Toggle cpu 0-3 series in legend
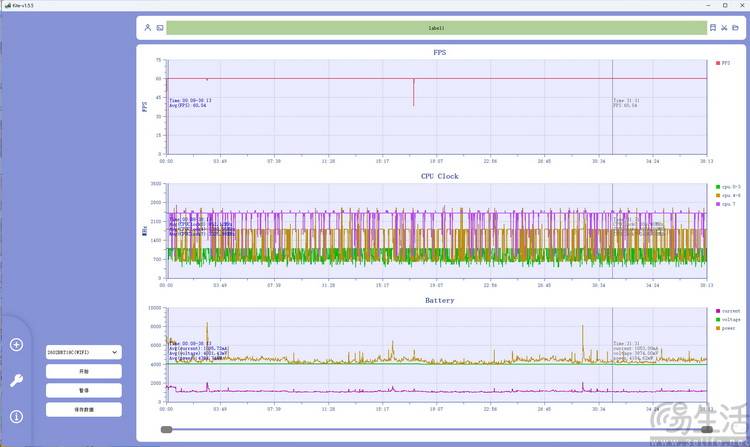 pyautogui.click(x=727, y=187)
